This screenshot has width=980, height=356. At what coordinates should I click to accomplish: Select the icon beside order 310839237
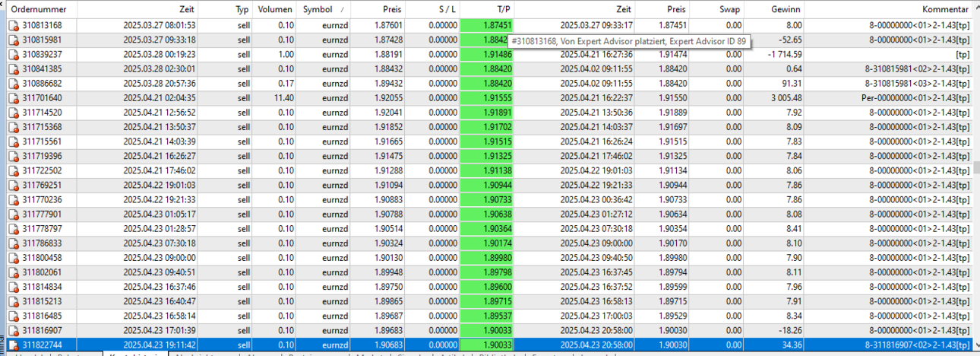coord(14,55)
